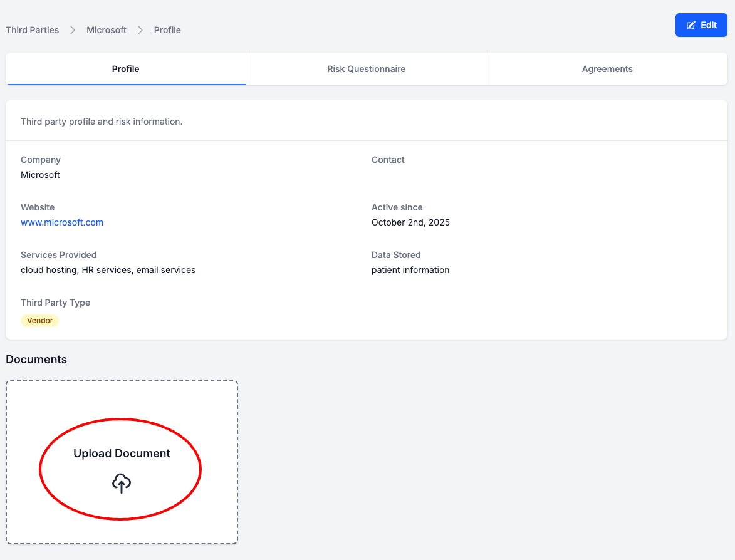The width and height of the screenshot is (735, 560).
Task: Visit the www.microsoft.com website link
Action: point(62,222)
